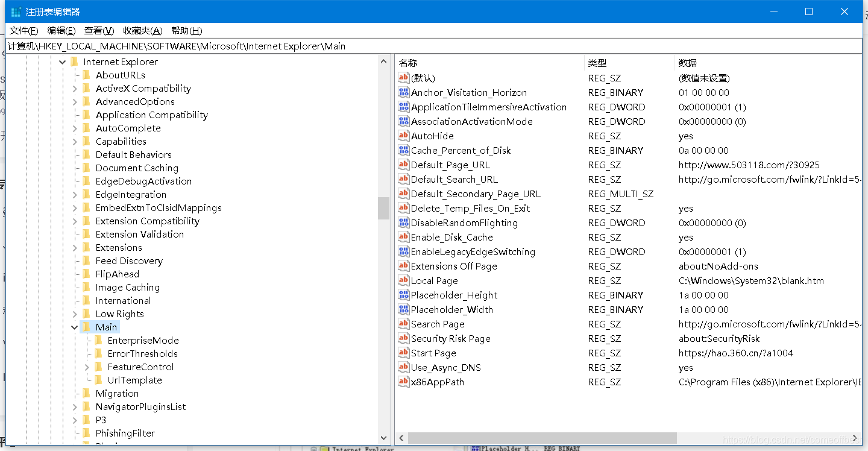Click the registry path address bar
The height and width of the screenshot is (451, 868).
point(434,46)
